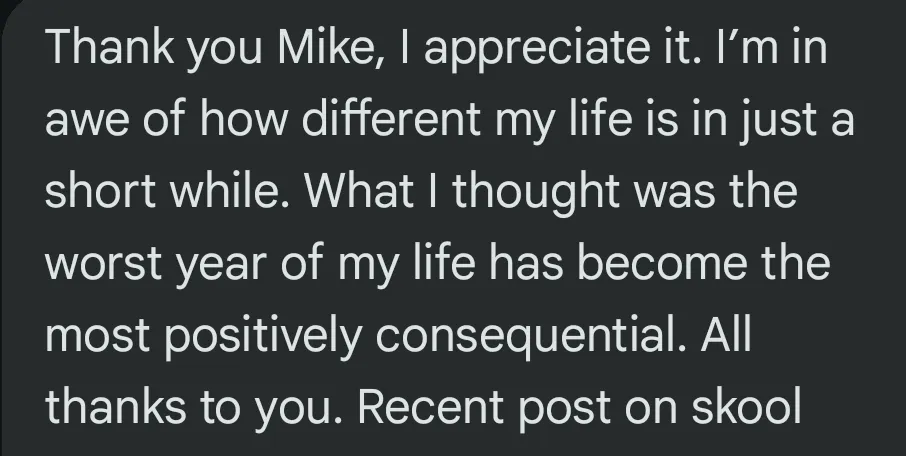Click the word "short" in the third line

pyautogui.click(x=101, y=191)
